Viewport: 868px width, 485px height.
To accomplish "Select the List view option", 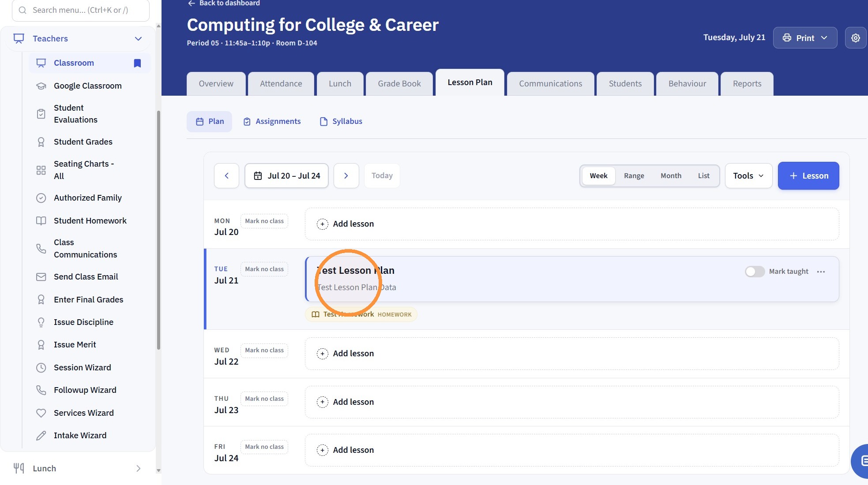I will tap(703, 175).
